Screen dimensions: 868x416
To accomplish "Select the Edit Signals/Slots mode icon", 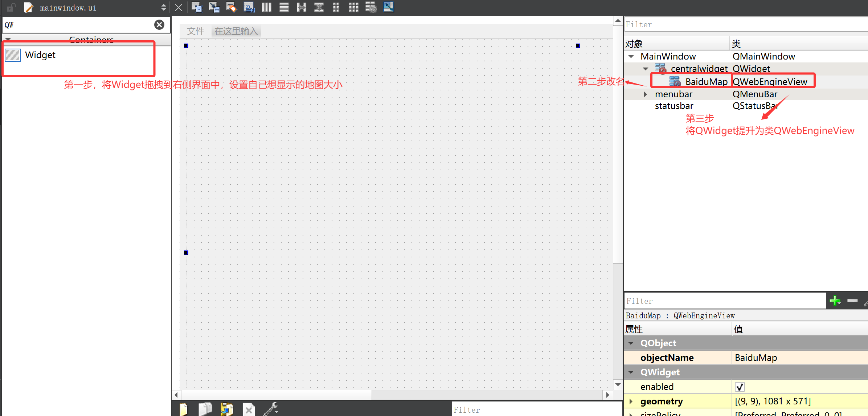I will point(214,7).
